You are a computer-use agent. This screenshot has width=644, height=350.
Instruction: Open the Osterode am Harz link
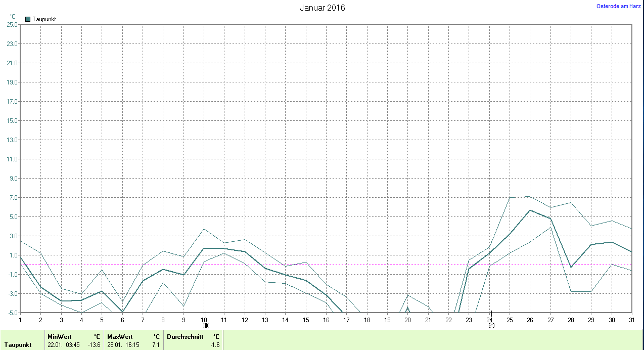(619, 6)
